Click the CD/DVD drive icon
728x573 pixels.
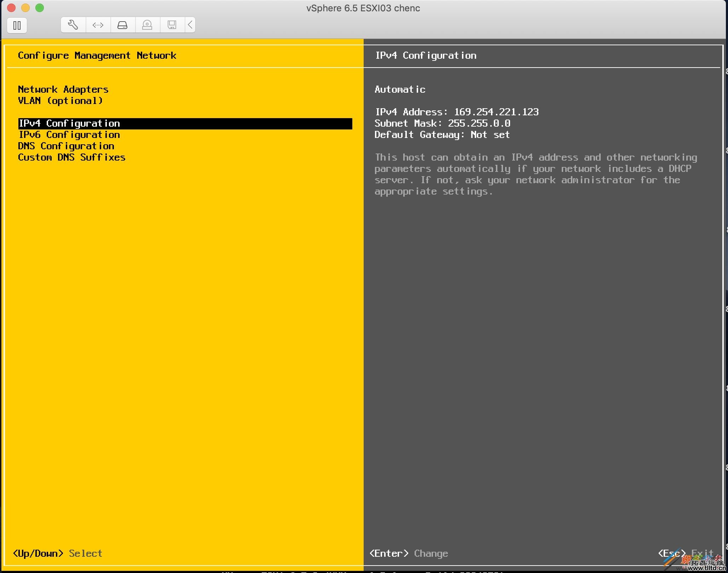pyautogui.click(x=147, y=24)
